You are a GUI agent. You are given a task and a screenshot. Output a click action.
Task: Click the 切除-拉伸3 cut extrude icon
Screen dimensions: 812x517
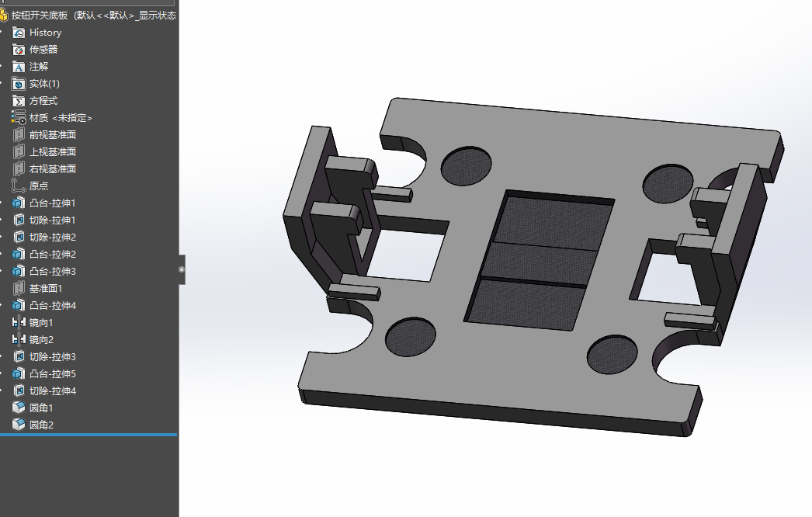(x=19, y=357)
